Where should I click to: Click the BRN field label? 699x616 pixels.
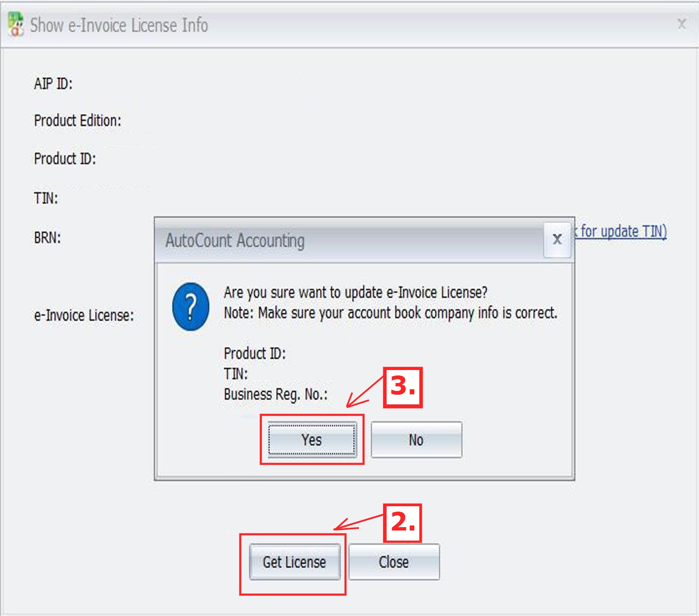click(47, 238)
